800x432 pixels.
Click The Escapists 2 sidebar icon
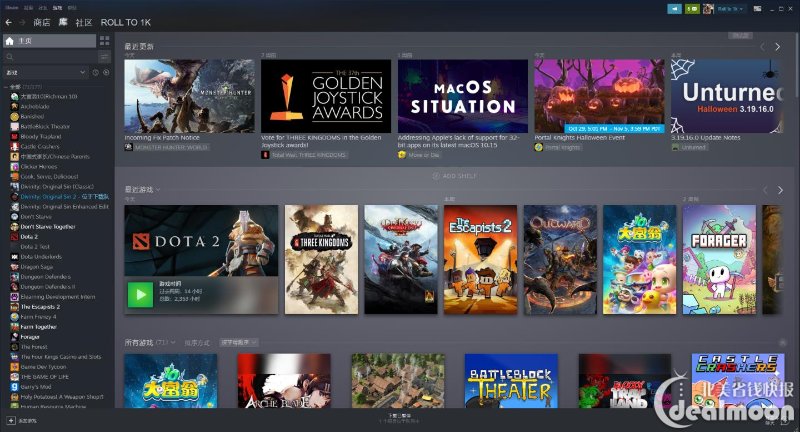point(15,307)
